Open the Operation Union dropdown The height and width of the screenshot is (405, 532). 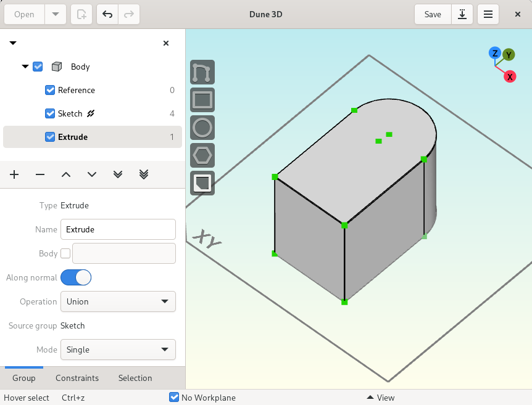click(118, 301)
